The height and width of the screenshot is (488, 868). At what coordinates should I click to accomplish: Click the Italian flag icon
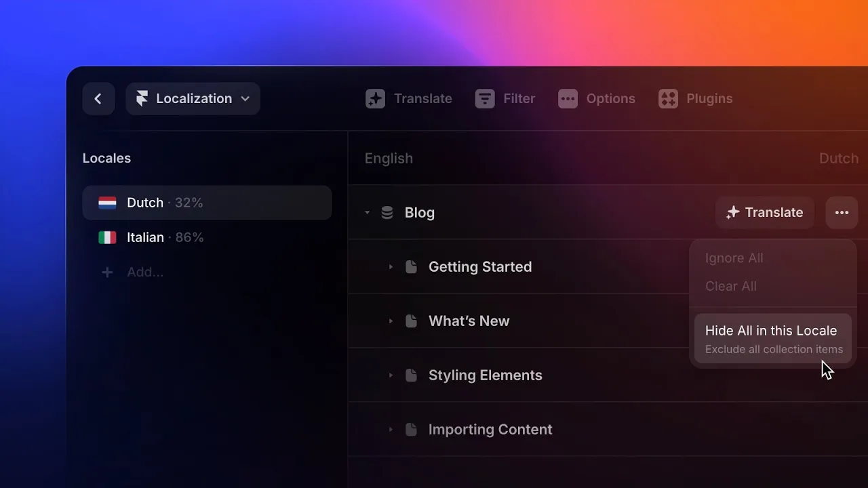pyautogui.click(x=107, y=237)
